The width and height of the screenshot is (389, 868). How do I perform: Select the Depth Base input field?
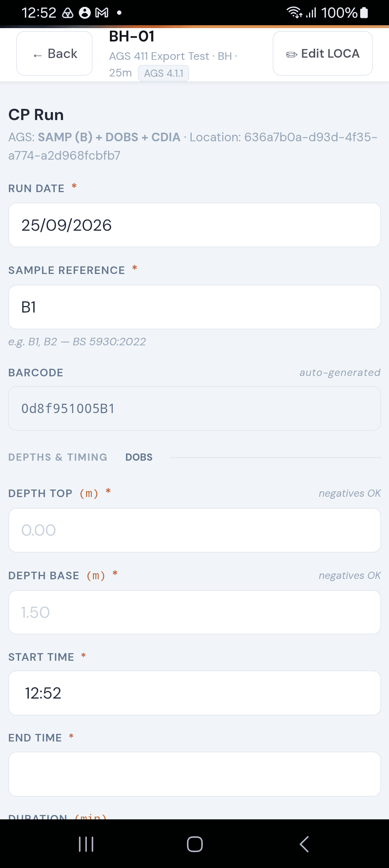point(194,612)
